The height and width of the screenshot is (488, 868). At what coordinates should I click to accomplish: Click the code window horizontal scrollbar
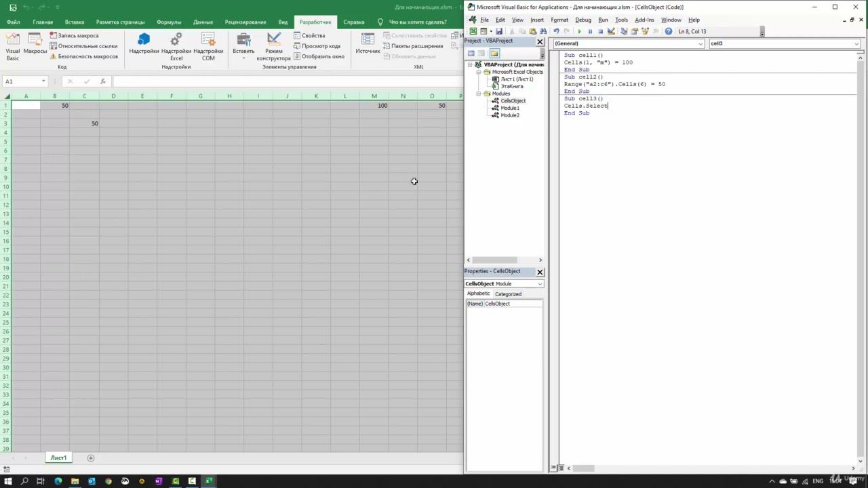pos(583,468)
